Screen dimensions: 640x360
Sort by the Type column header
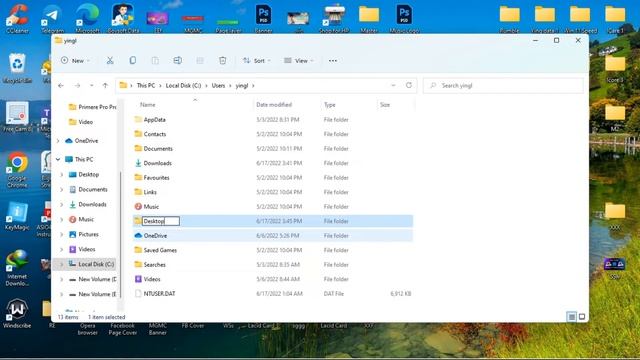click(330, 104)
